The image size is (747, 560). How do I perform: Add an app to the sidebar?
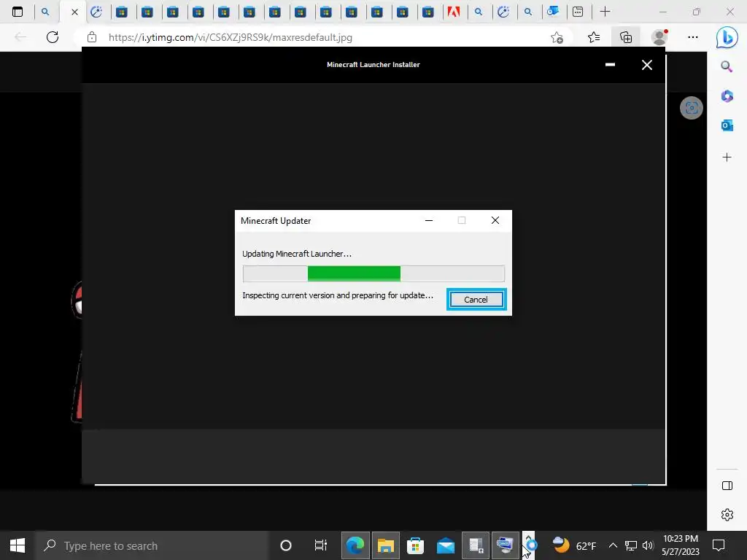pyautogui.click(x=727, y=157)
